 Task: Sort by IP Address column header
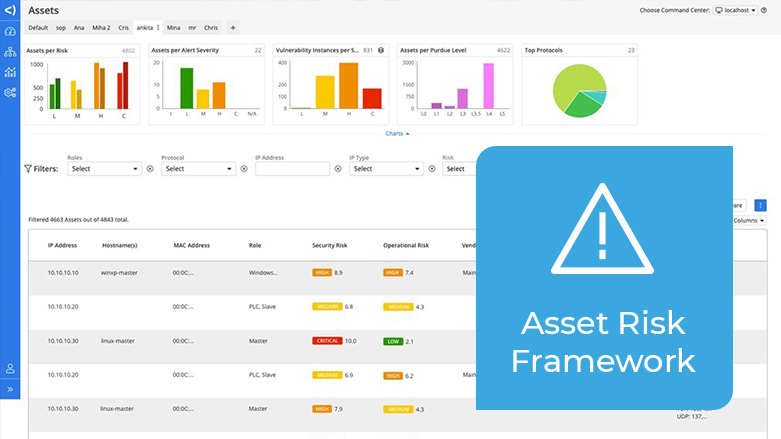62,245
